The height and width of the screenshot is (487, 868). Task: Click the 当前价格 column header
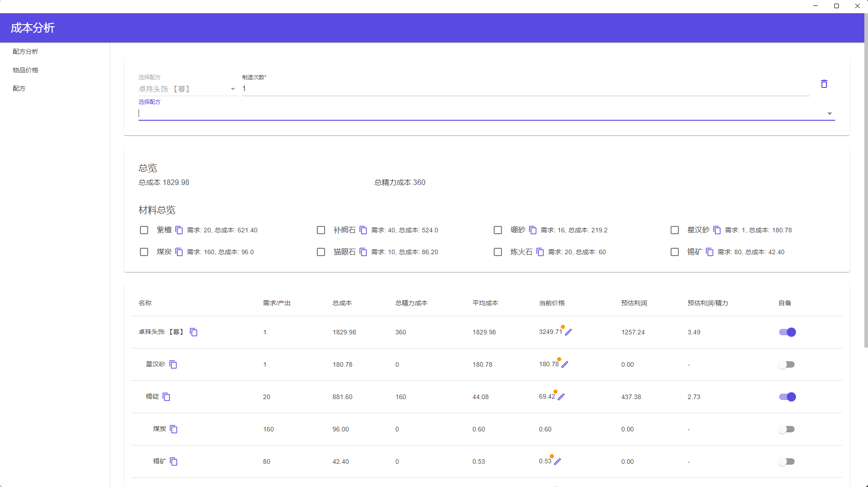click(552, 303)
